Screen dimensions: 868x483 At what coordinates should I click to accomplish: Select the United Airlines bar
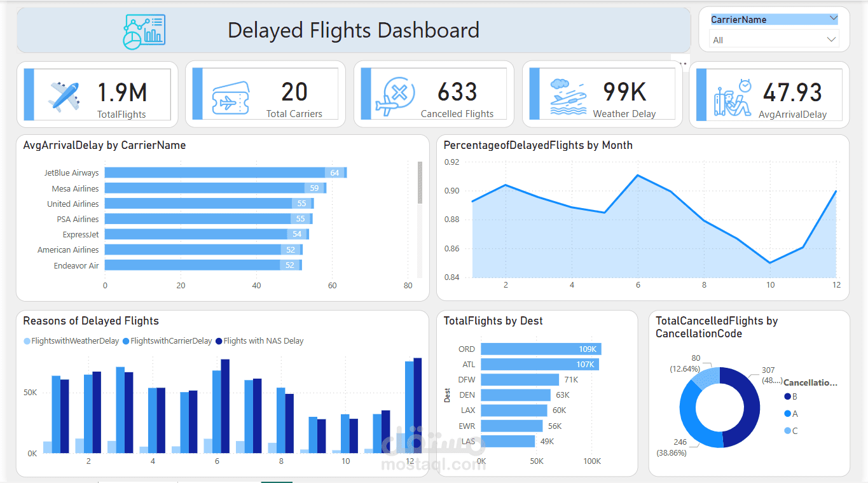point(209,203)
